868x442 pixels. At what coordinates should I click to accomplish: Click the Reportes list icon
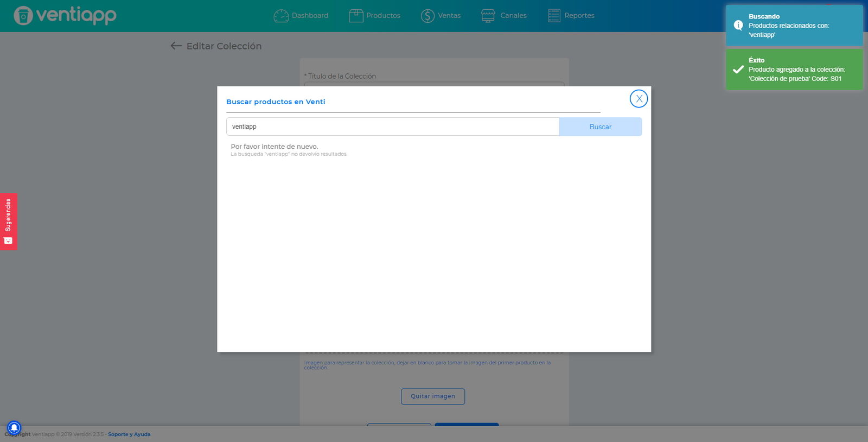coord(554,16)
